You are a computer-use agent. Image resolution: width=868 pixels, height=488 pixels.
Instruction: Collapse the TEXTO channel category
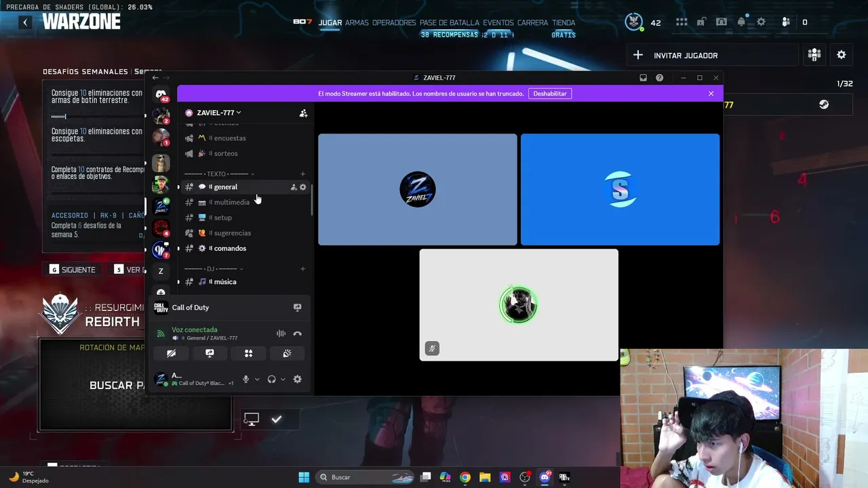click(220, 174)
